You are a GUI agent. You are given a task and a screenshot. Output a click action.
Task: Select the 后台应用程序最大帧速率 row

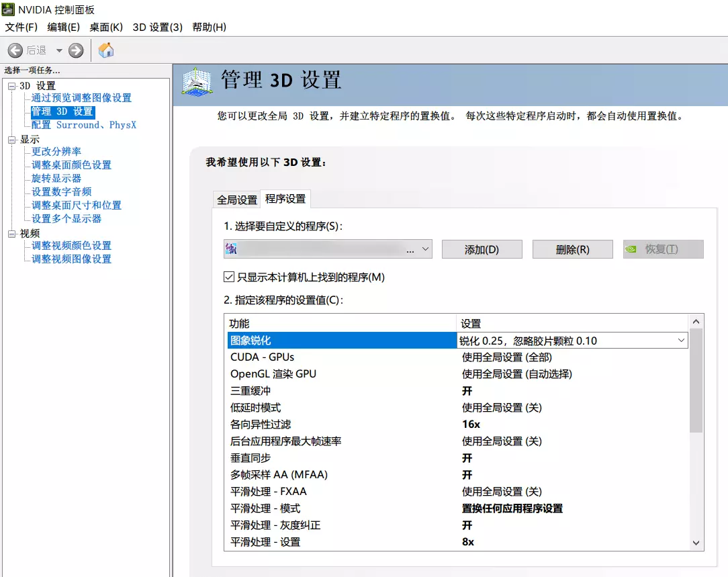point(457,441)
